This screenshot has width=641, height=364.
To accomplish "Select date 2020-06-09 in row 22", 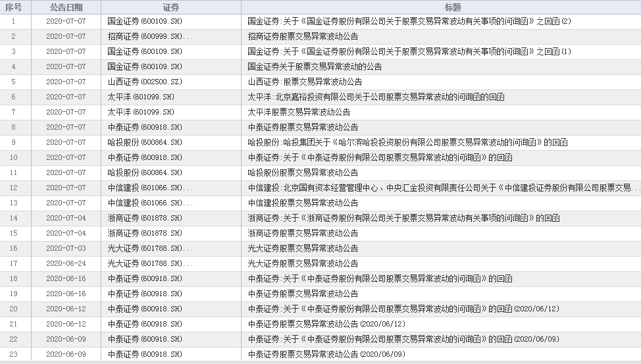I will click(x=66, y=339).
